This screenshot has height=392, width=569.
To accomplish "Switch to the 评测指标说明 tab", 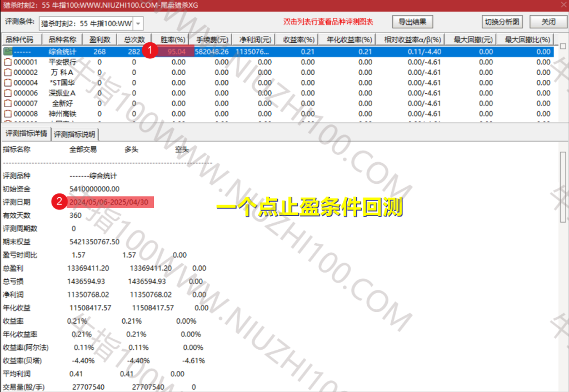I will [x=75, y=134].
